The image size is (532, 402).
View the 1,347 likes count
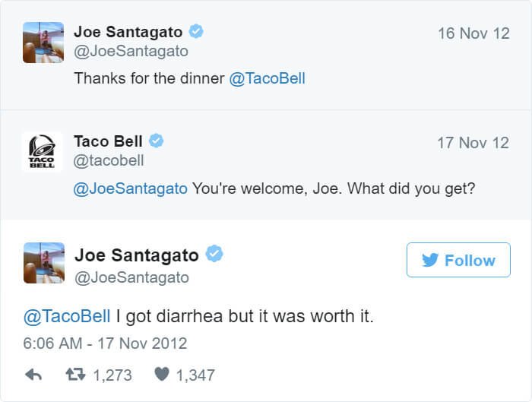[195, 375]
